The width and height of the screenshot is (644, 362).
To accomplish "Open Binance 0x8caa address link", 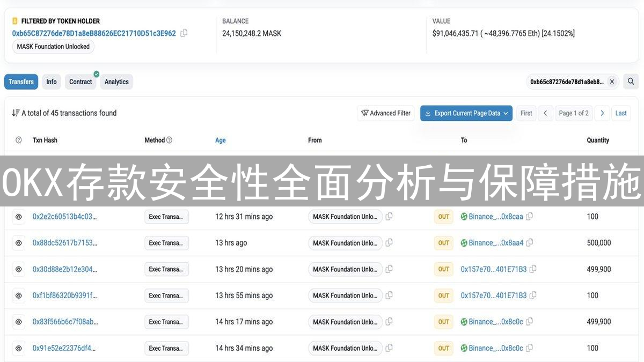I will (x=496, y=217).
